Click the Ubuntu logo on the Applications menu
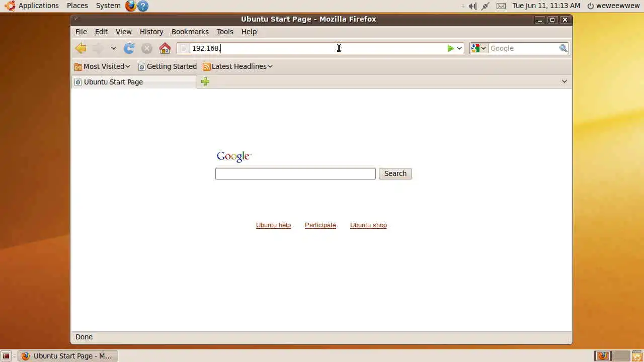 click(10, 6)
